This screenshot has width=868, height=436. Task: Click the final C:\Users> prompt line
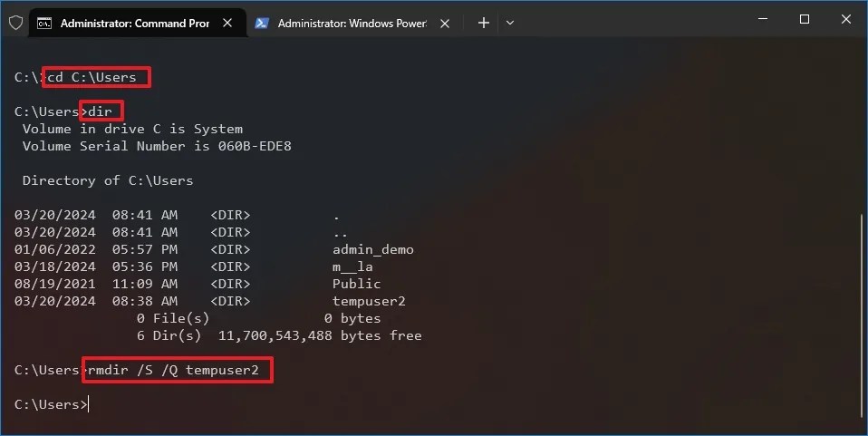point(51,404)
